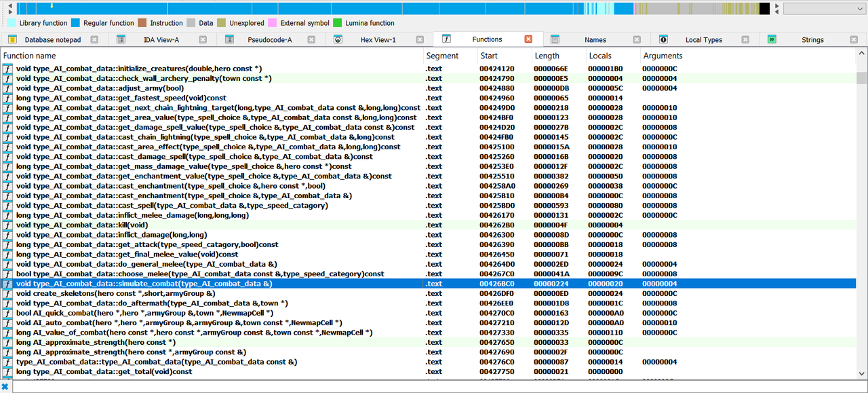Click function icon beside create_skeletons row

7,293
